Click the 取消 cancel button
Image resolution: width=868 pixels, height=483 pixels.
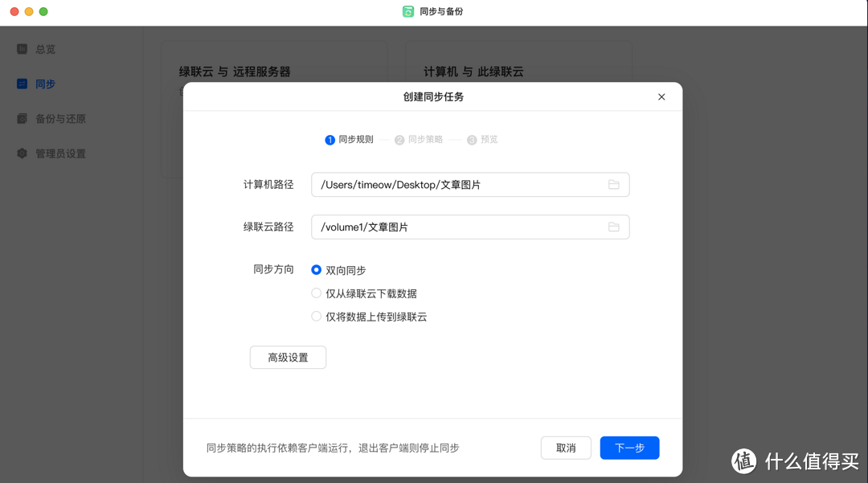(x=566, y=448)
